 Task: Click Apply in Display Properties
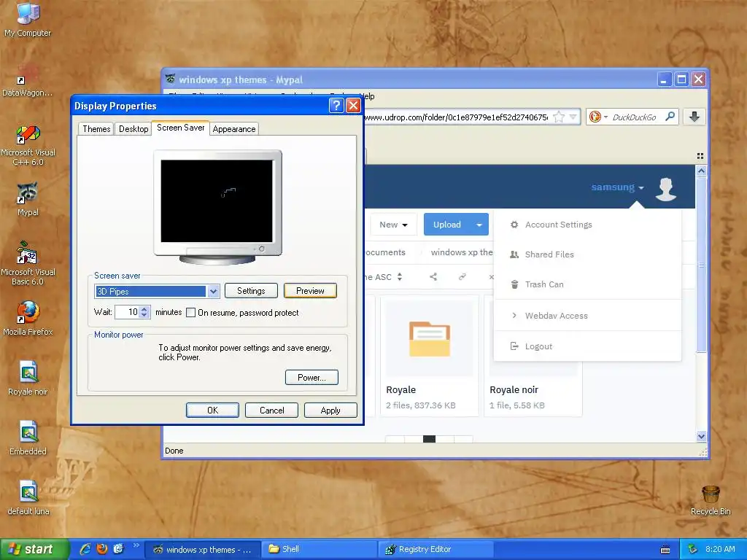pos(330,410)
